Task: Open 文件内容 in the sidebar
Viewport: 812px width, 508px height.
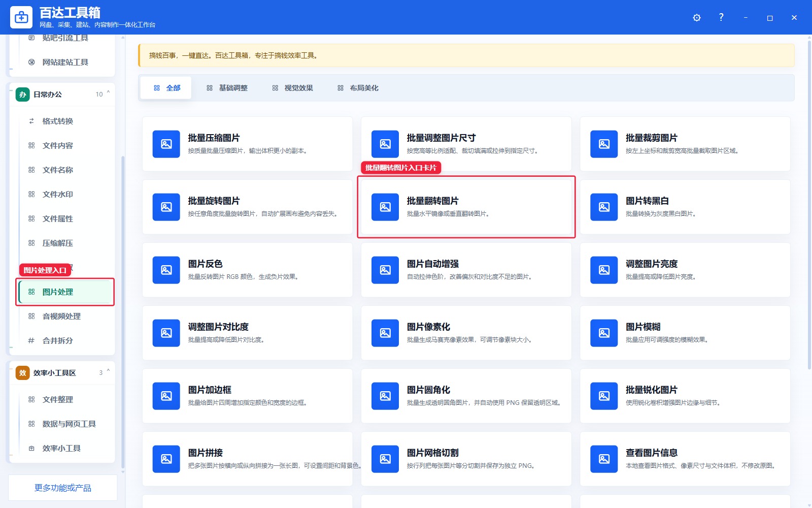Action: pos(66,145)
